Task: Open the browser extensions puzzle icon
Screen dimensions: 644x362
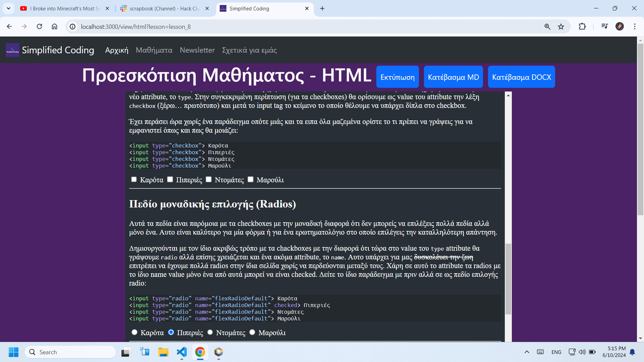Action: tap(582, 27)
